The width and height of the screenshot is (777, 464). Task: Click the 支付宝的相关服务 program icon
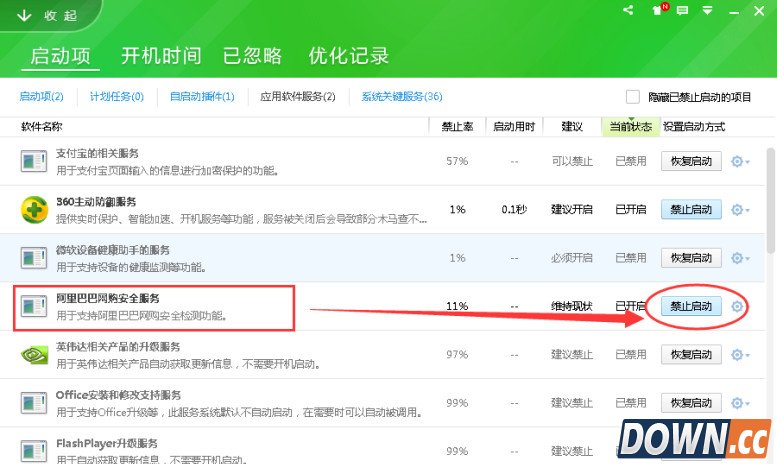[34, 162]
